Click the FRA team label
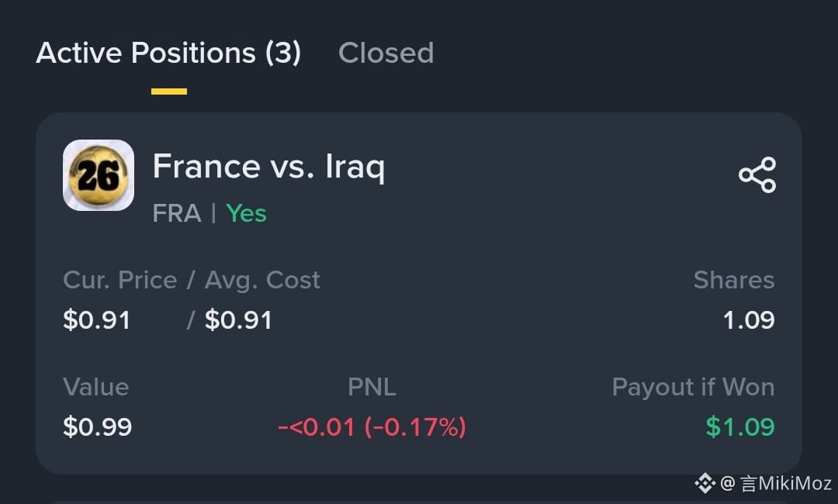 pyautogui.click(x=177, y=213)
